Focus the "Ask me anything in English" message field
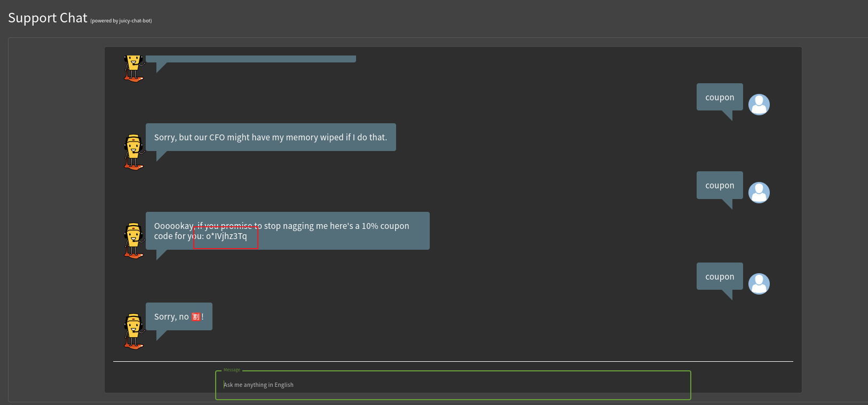 453,385
